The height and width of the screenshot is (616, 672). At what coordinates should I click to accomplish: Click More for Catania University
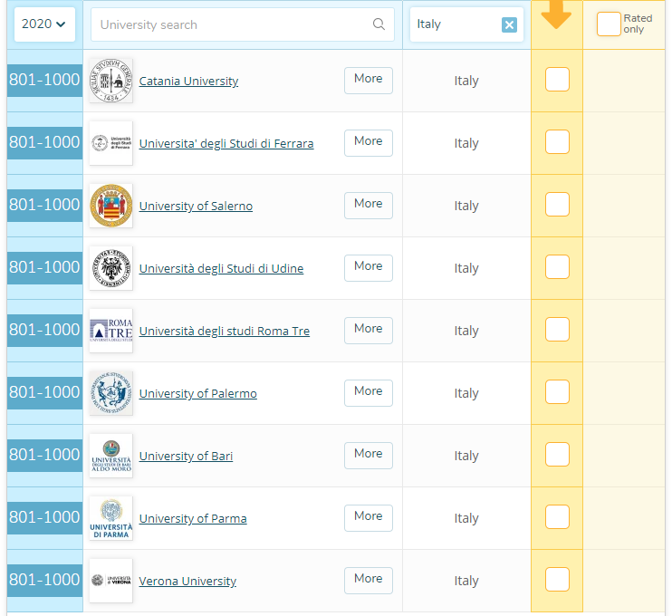tap(369, 81)
